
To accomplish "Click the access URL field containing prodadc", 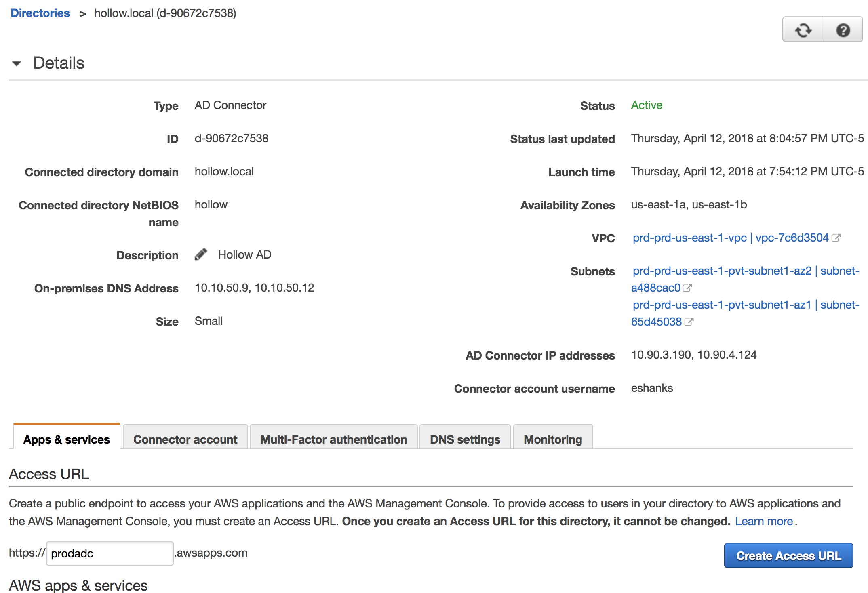I will tap(110, 553).
